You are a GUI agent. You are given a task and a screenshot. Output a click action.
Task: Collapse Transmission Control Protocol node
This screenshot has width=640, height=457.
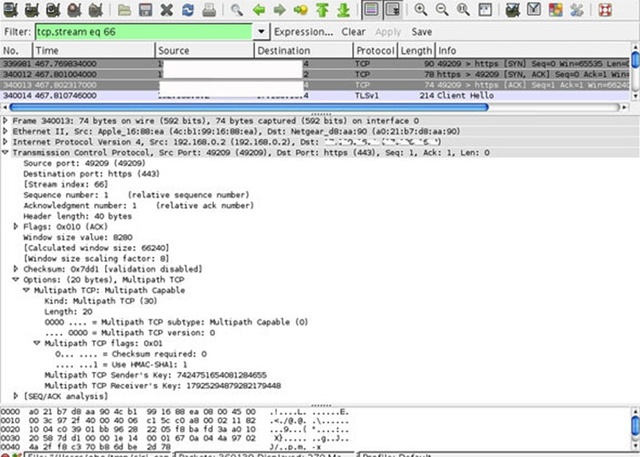(x=5, y=153)
